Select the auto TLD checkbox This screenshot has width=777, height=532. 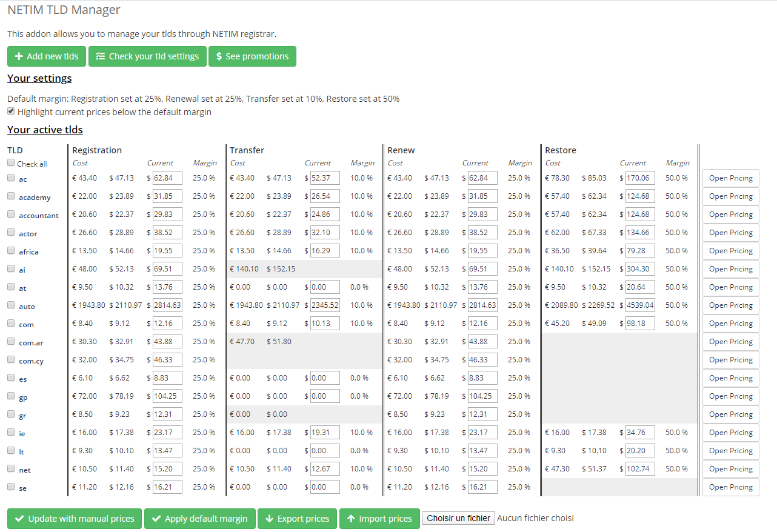[x=11, y=305]
